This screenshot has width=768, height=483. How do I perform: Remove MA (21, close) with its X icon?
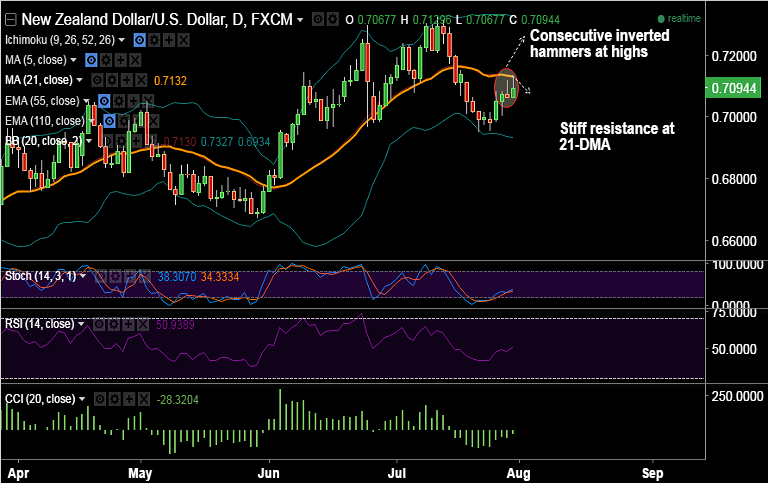tap(141, 80)
